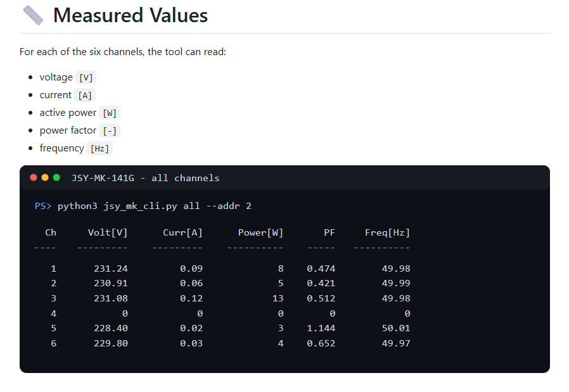Click the Ch column header
This screenshot has width=569, height=392.
coord(51,232)
